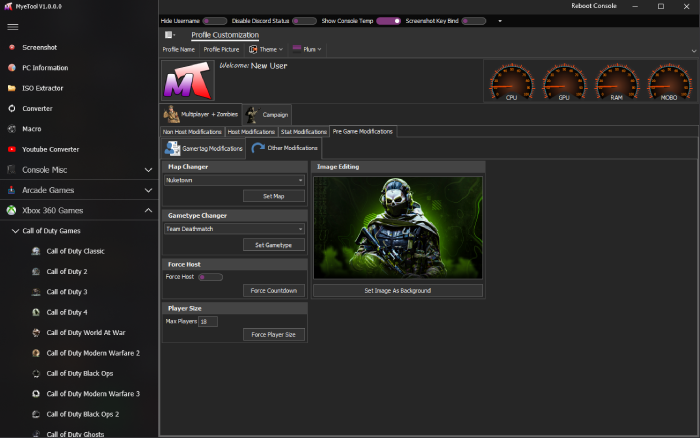This screenshot has height=438, width=700.
Task: Click the Call of Duty Black Ops icon
Action: (x=36, y=373)
